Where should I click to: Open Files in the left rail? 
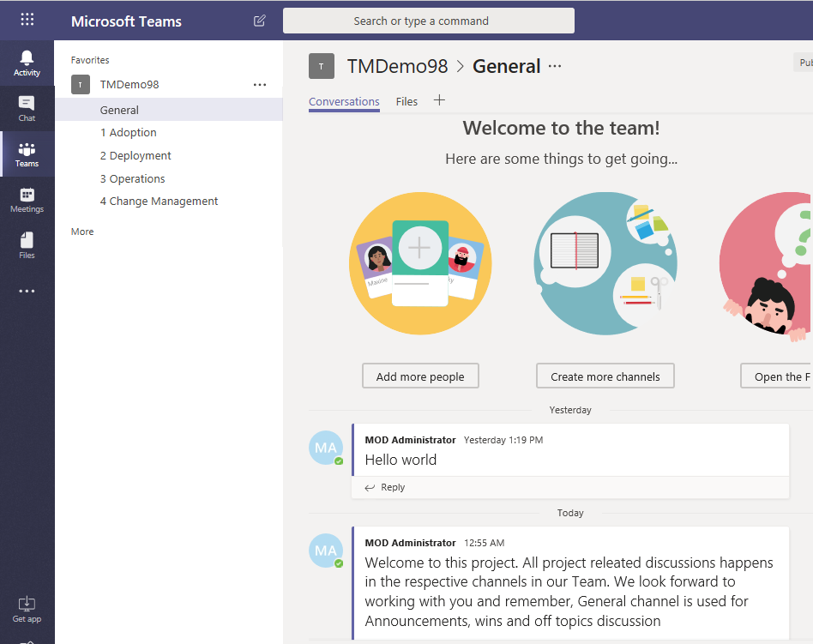click(x=27, y=245)
